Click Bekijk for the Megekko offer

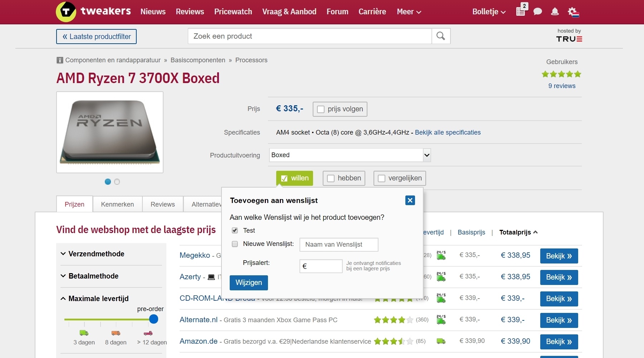(x=559, y=256)
